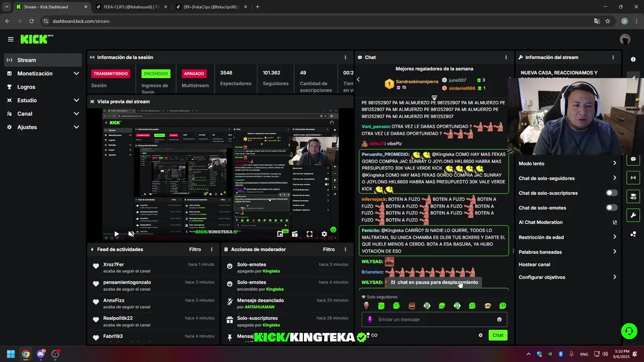This screenshot has width=644, height=362.
Task: Switch to FEKA-CLIPS TikTok browser tab
Action: point(131,7)
